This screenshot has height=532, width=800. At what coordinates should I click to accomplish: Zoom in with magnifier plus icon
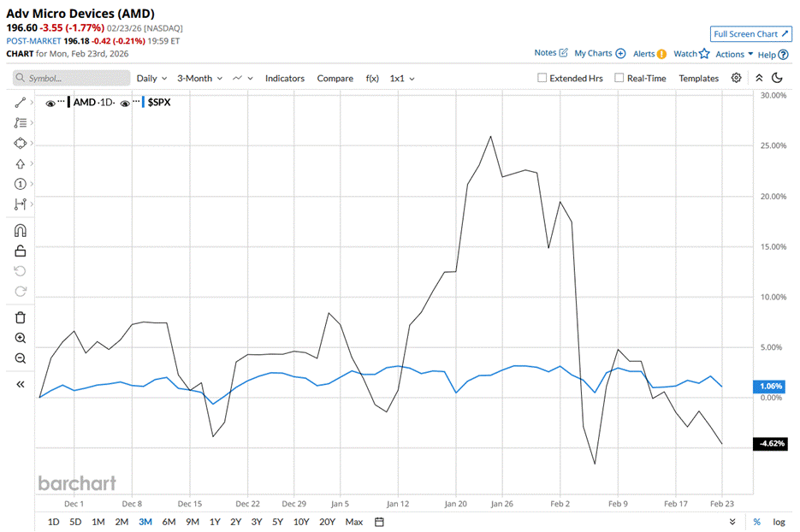[x=21, y=338]
